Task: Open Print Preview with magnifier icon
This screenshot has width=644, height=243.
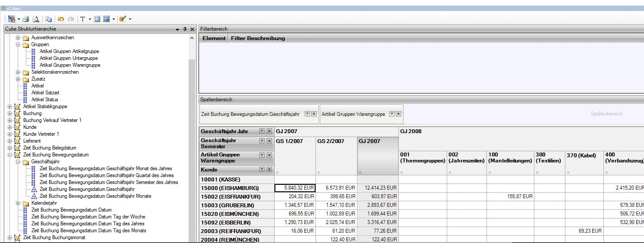Action: click(x=36, y=19)
